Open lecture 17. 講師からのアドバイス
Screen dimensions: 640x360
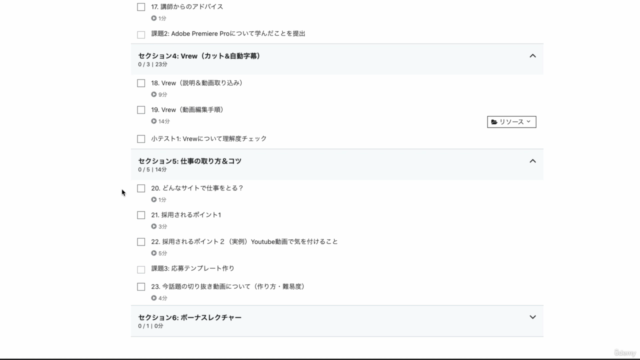187,7
